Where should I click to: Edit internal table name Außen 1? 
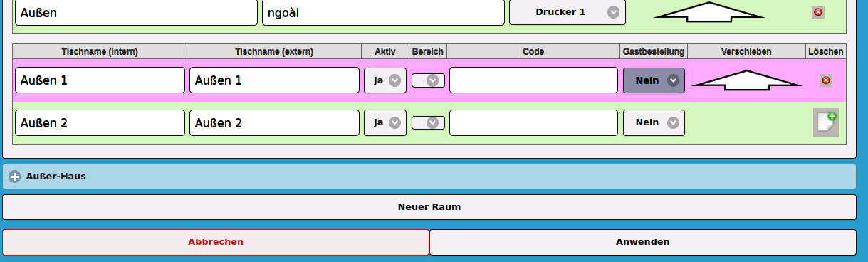coord(100,80)
